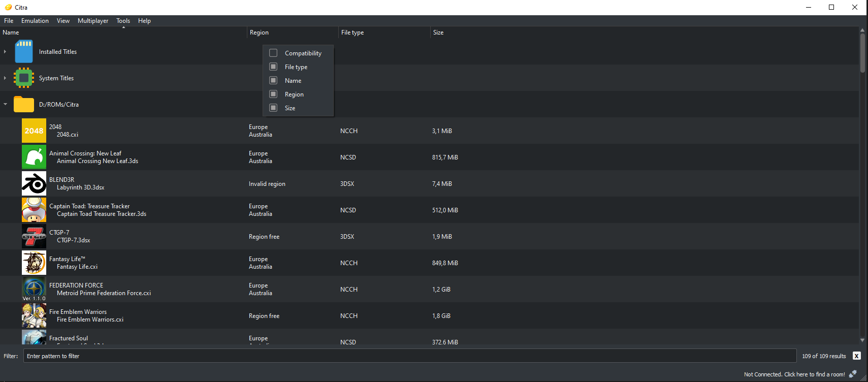Click the 'D:/ROMs/Citra' label
This screenshot has height=382, width=868.
coord(59,105)
